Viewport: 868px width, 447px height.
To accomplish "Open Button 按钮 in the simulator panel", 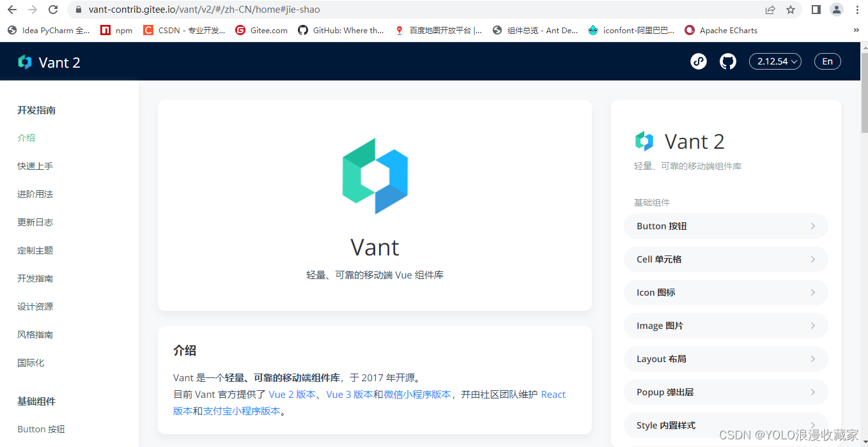I will click(725, 226).
